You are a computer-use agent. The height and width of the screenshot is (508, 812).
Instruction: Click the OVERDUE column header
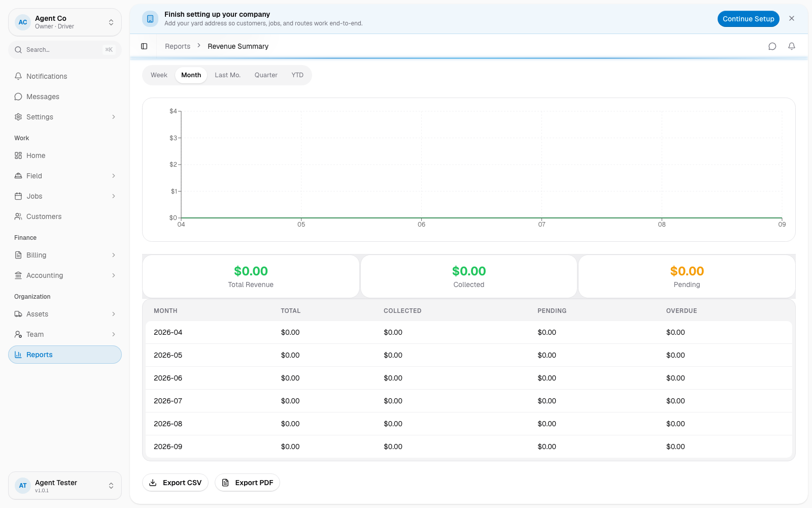(682, 311)
